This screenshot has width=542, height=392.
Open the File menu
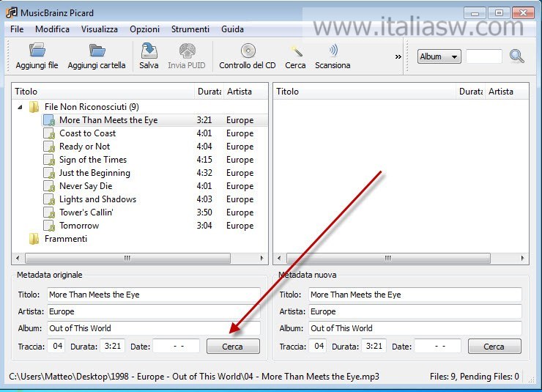coord(17,29)
